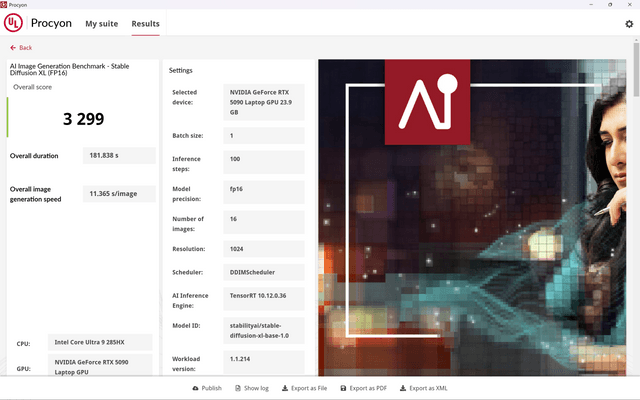
Task: Click Export as PDF
Action: (x=363, y=388)
